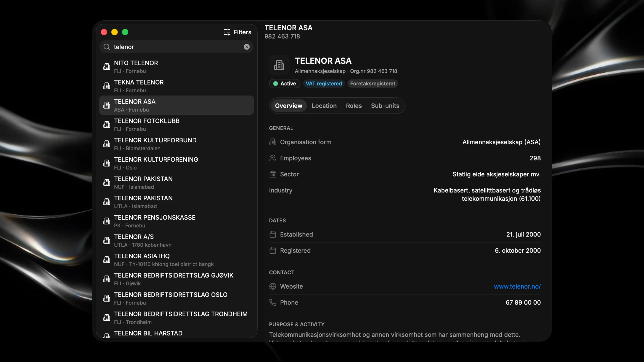Click building icon beside TELENOR A/S
The height and width of the screenshot is (362, 644).
(x=107, y=240)
